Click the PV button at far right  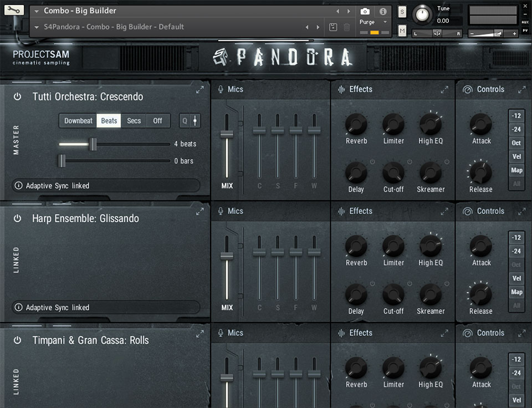pos(525,30)
